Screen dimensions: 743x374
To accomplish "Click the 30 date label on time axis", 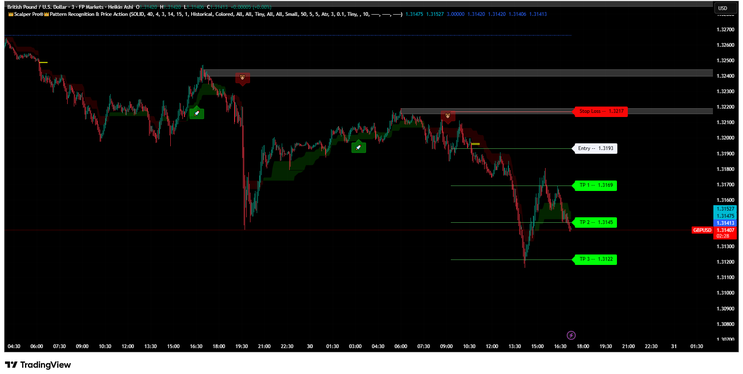I will (310, 347).
